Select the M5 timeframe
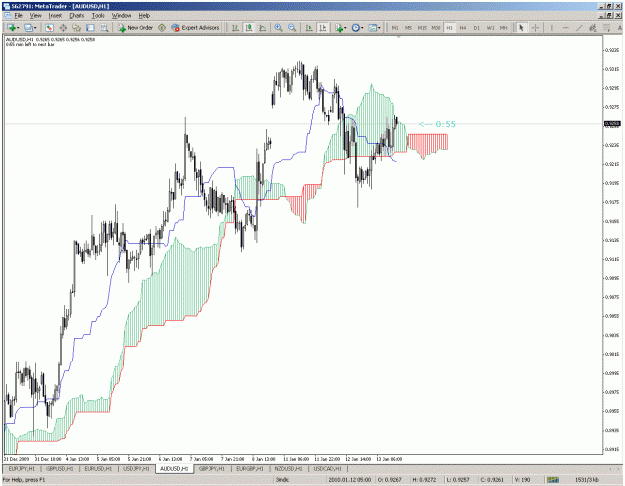The width and height of the screenshot is (625, 486). [409, 28]
